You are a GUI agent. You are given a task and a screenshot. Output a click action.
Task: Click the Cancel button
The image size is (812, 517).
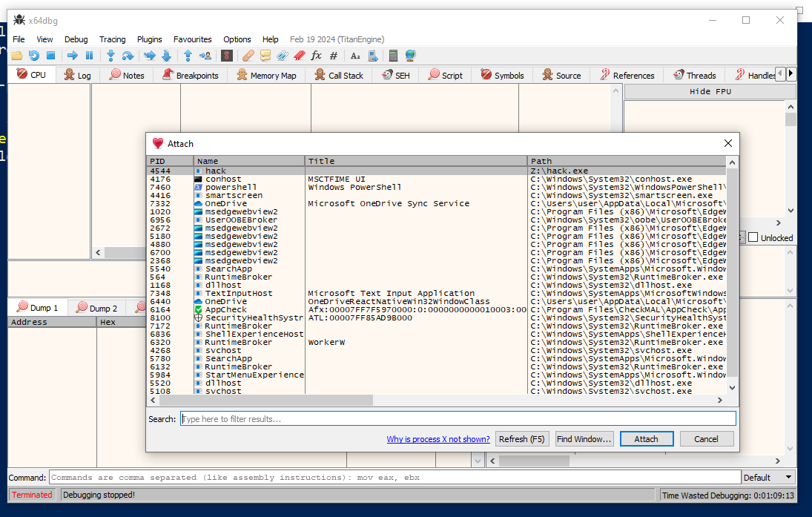pos(707,439)
